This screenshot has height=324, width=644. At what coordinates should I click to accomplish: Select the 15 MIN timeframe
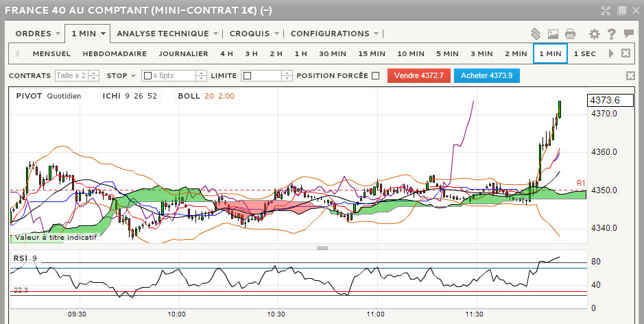[x=372, y=53]
